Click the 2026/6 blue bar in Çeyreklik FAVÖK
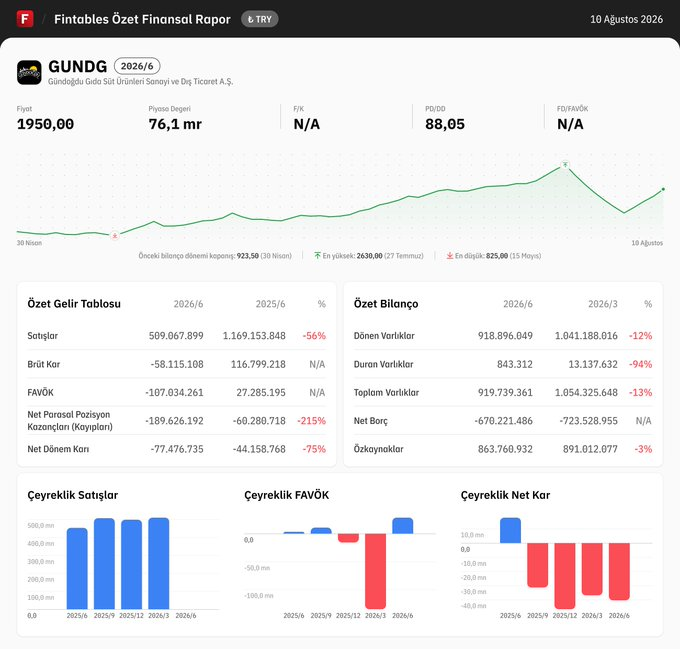The height and width of the screenshot is (649, 680). (402, 525)
